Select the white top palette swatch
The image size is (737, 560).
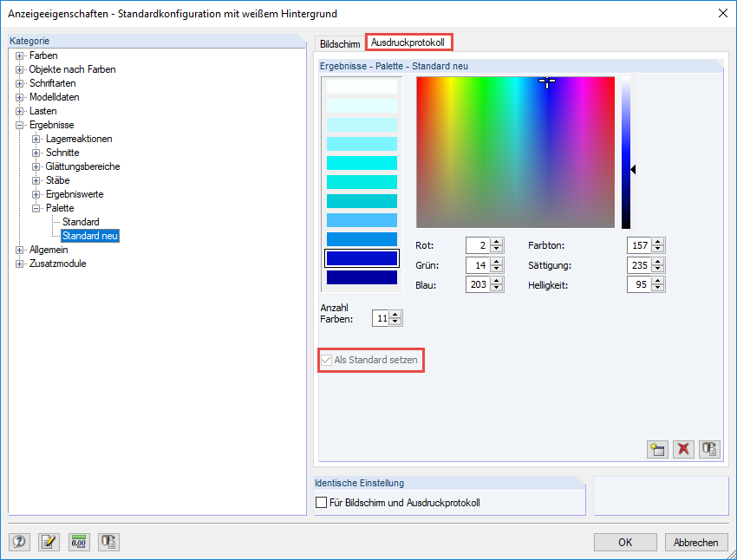362,87
